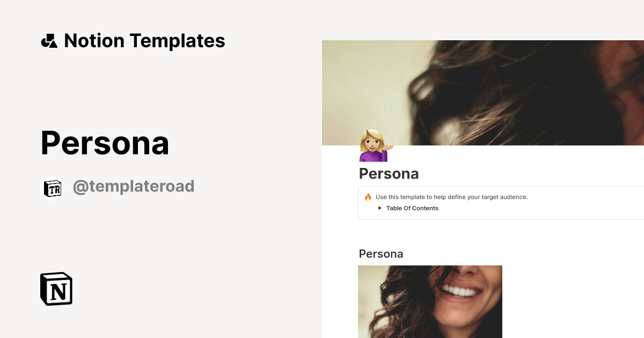Click the bold Persona heading on the left
644x338 pixels.
(x=105, y=143)
